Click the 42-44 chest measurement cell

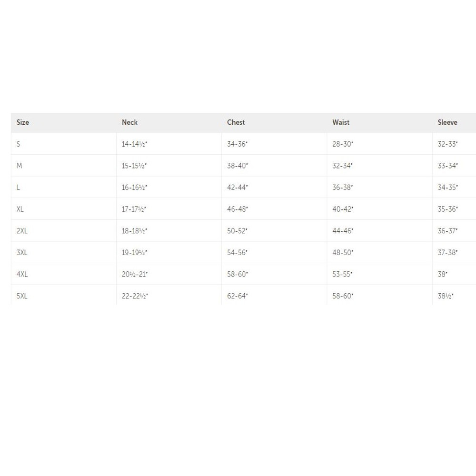pos(238,188)
